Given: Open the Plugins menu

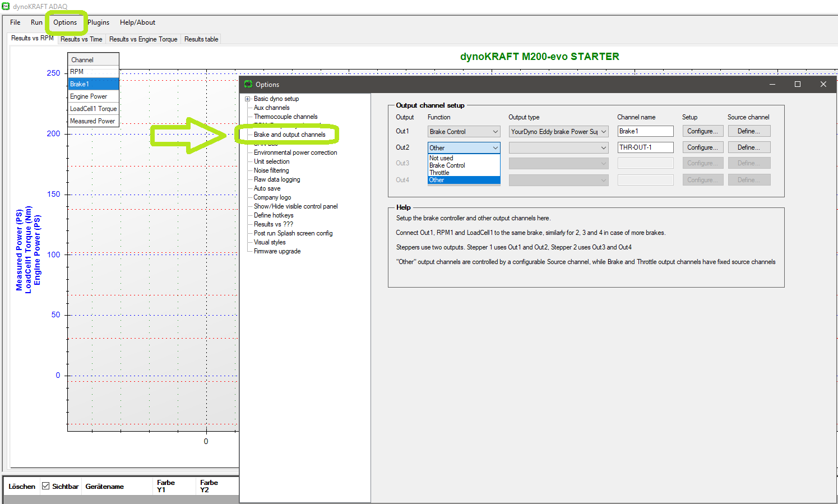Looking at the screenshot, I should coord(98,22).
